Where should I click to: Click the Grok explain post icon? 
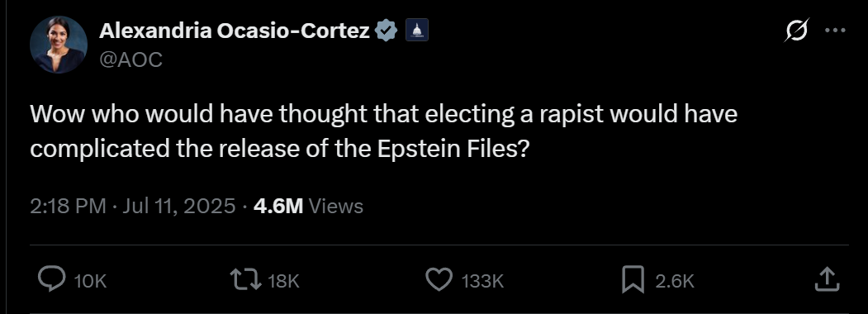[x=797, y=31]
